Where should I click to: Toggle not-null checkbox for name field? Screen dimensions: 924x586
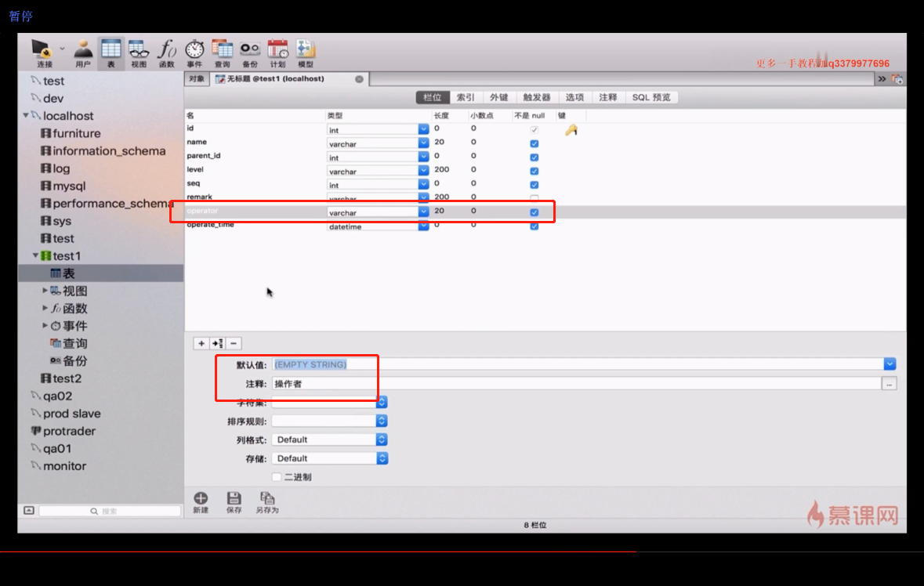[534, 143]
